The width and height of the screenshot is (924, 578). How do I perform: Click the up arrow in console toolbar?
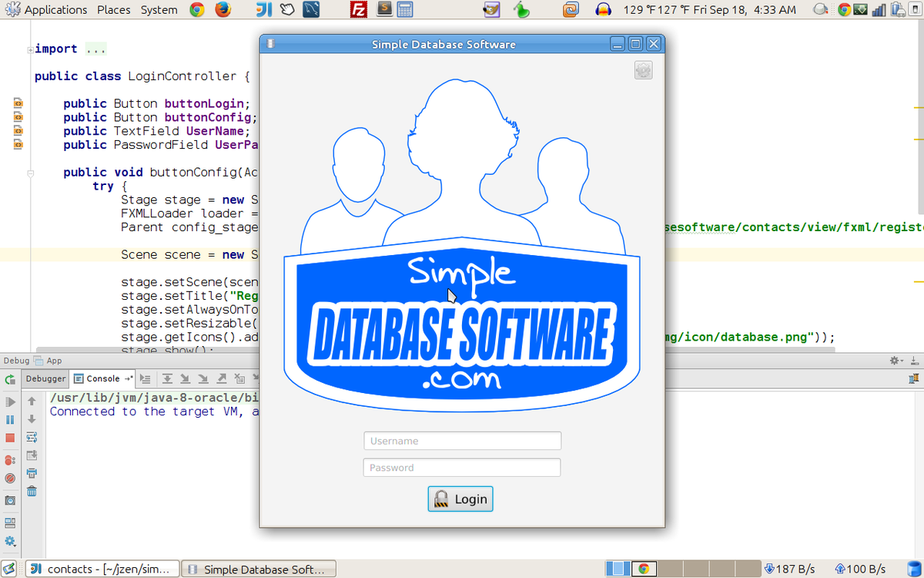(x=32, y=401)
